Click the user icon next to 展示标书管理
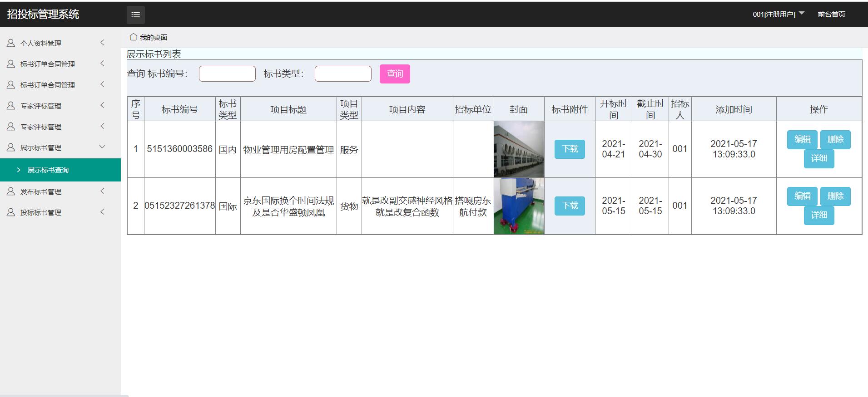This screenshot has height=397, width=868. click(11, 147)
